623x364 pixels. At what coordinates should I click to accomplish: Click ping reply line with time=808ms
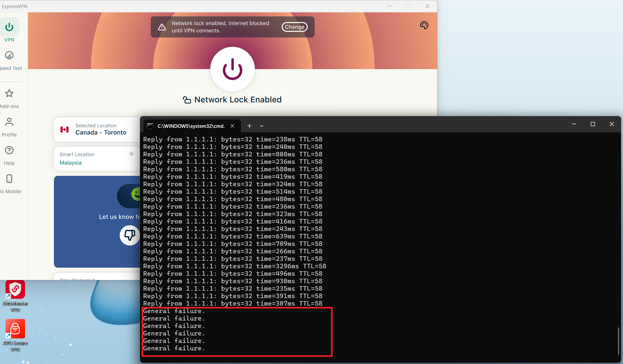click(x=233, y=154)
